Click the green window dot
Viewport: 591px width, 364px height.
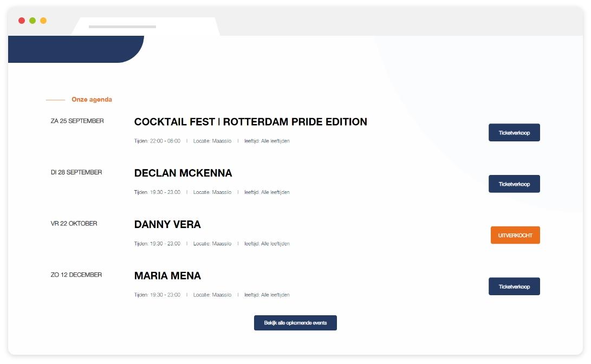(x=33, y=21)
